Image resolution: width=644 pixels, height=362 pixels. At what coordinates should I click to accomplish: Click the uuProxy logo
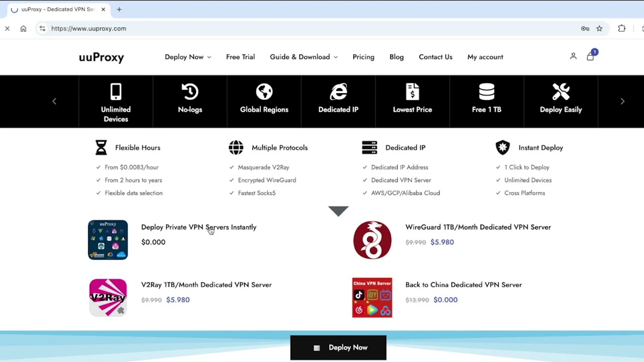tap(101, 57)
